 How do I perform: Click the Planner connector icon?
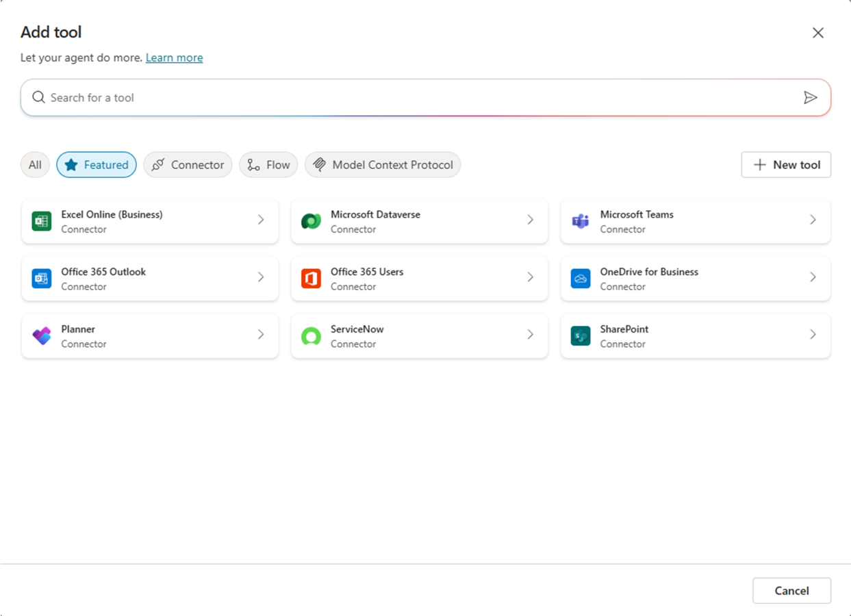[x=42, y=336]
